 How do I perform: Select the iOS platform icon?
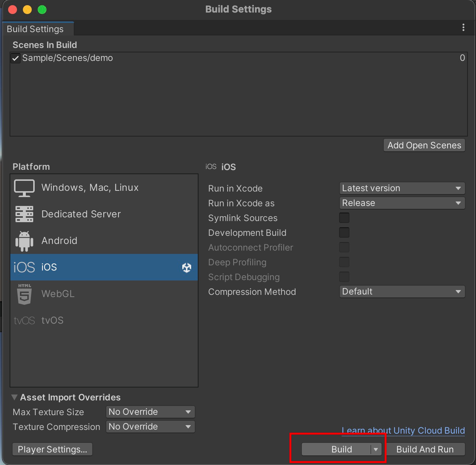tap(24, 267)
